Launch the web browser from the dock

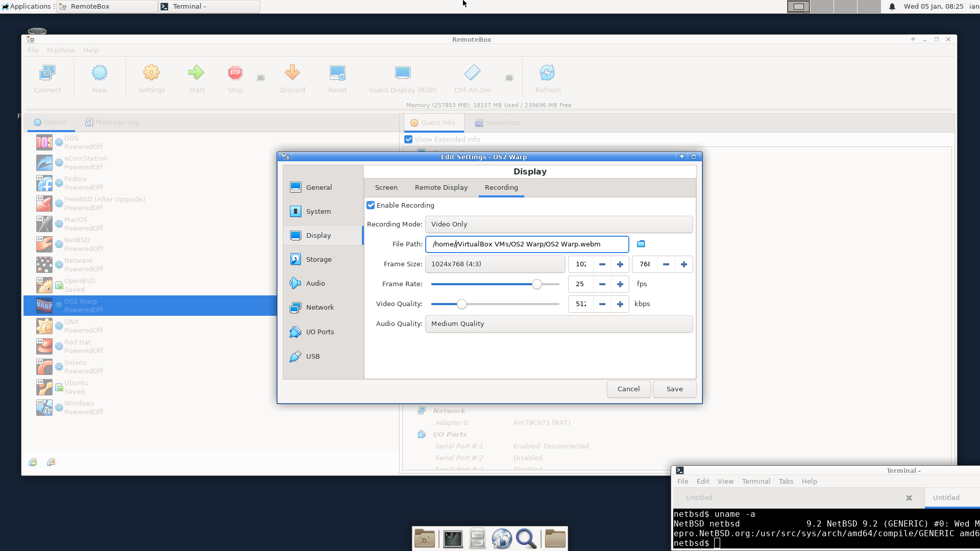coord(502,538)
